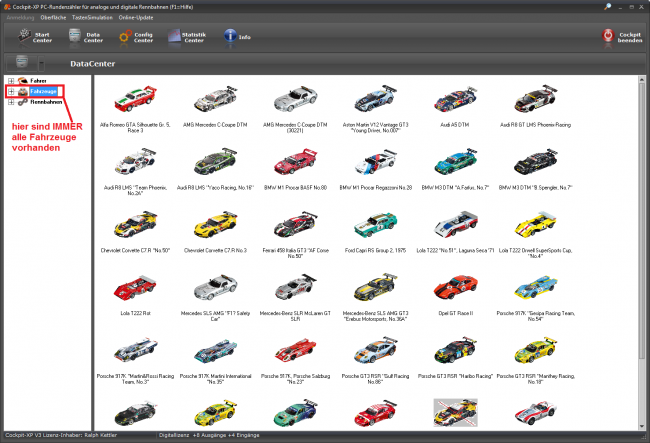The width and height of the screenshot is (650, 443).
Task: Open the greyed Anmeldung menu
Action: click(x=20, y=18)
